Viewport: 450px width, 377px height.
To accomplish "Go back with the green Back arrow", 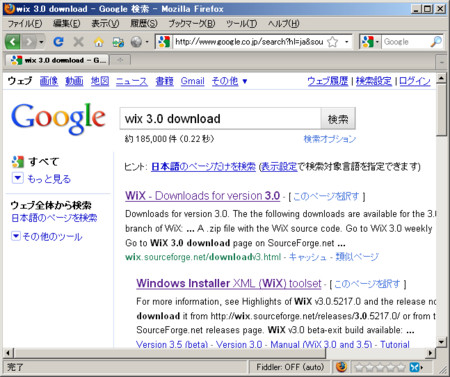I will pyautogui.click(x=13, y=42).
